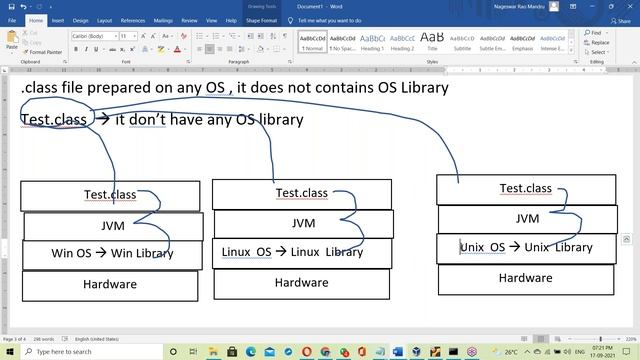Open Windows Start menu
The width and height of the screenshot is (640, 360).
coord(10,351)
